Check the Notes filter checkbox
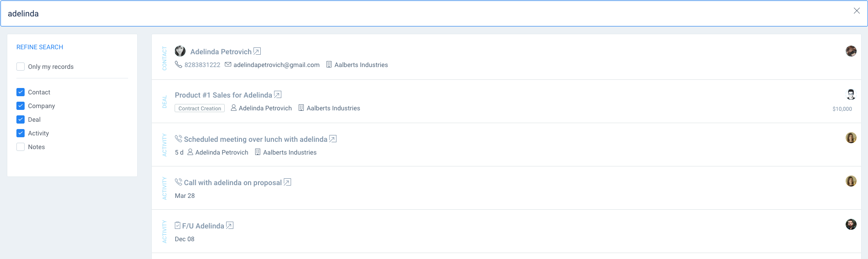Image resolution: width=868 pixels, height=259 pixels. [21, 147]
